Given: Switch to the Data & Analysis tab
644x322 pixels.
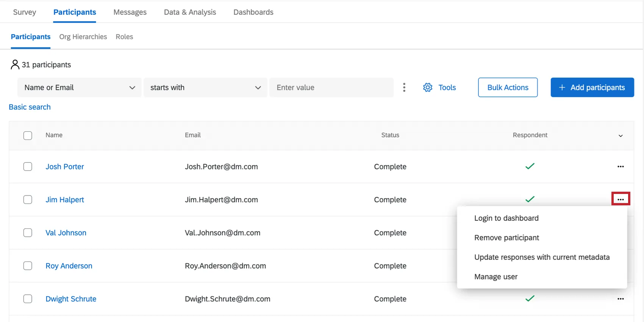Looking at the screenshot, I should click(190, 12).
